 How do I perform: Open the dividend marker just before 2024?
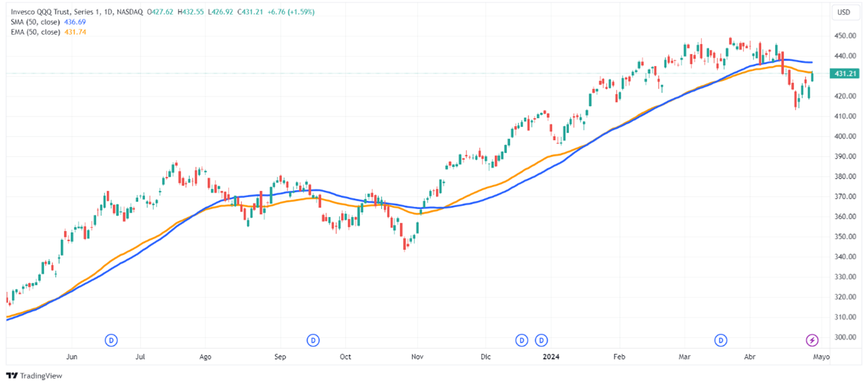click(541, 340)
